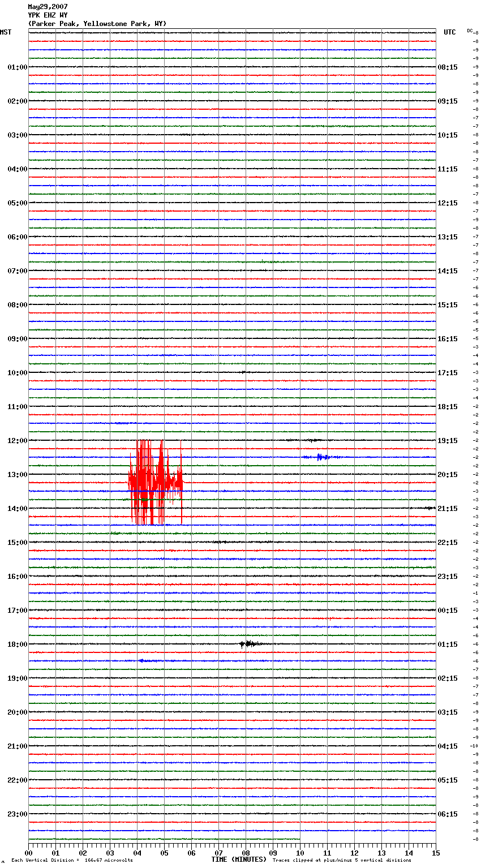Click the 20:15 UTC time label

click(448, 475)
